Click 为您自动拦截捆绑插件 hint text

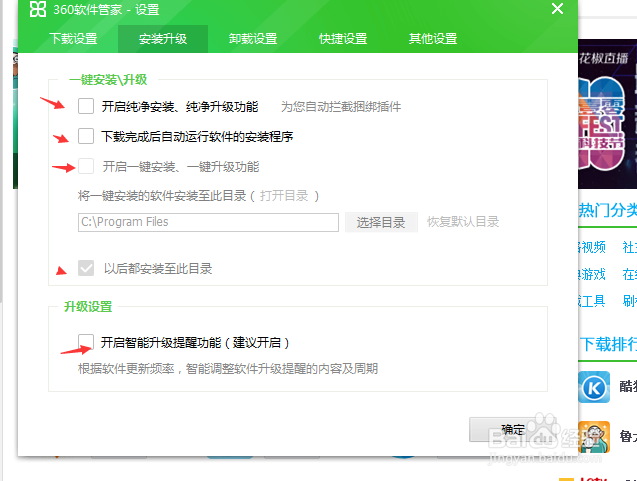tap(341, 107)
